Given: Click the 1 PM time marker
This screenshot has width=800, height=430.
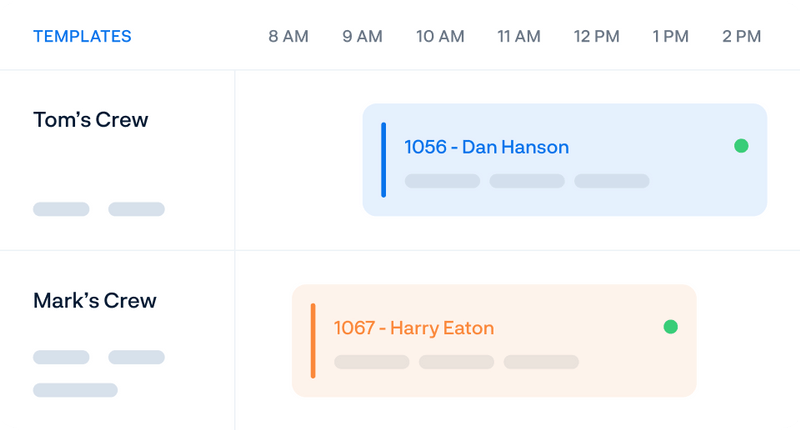Looking at the screenshot, I should tap(671, 37).
